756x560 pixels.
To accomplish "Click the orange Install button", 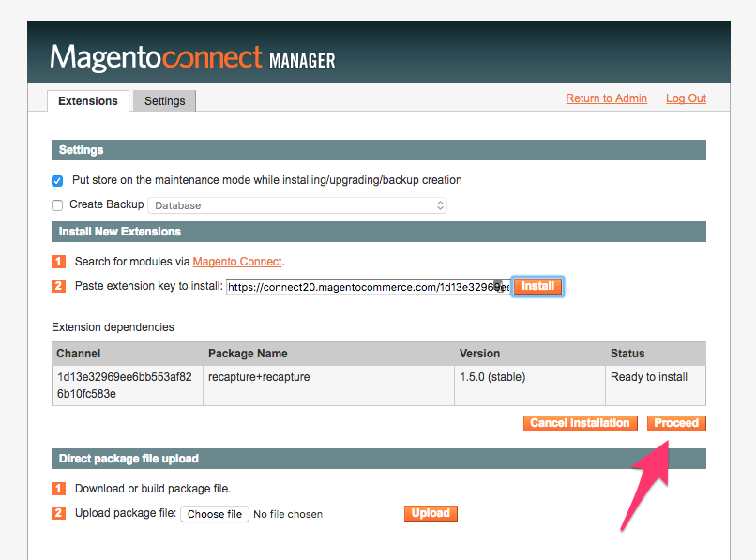I will pyautogui.click(x=537, y=286).
